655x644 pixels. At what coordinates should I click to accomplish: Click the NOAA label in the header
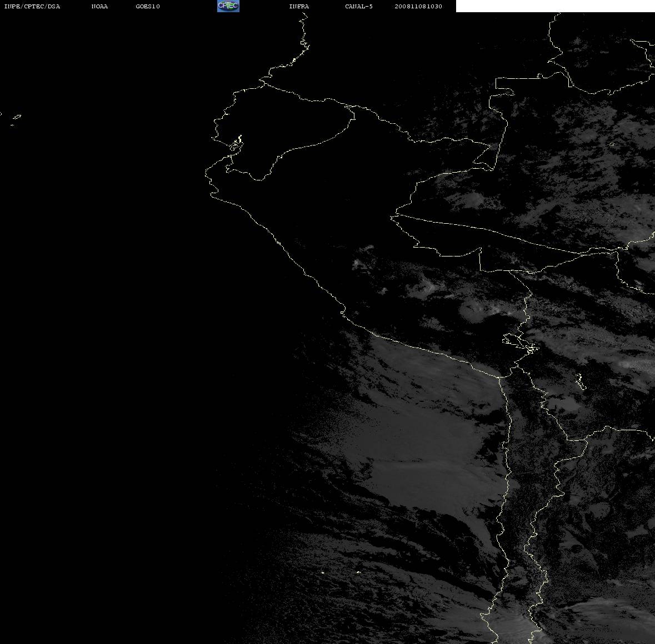[x=99, y=6]
